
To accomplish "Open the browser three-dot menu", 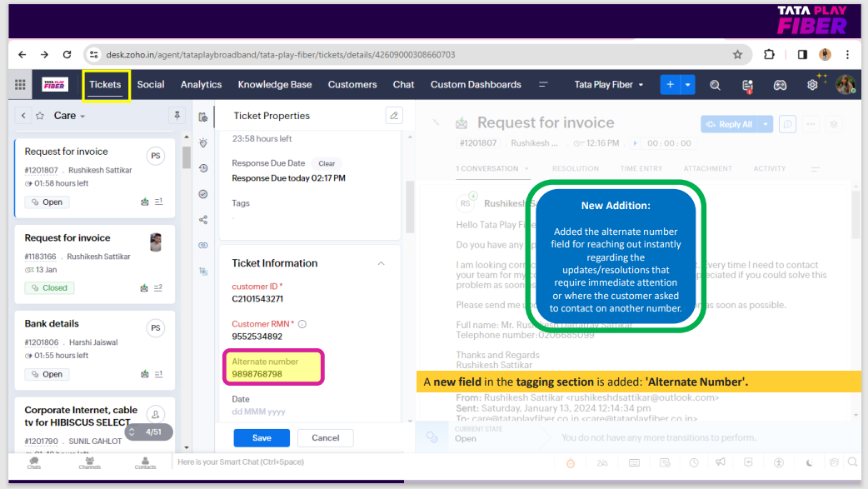I will point(847,54).
